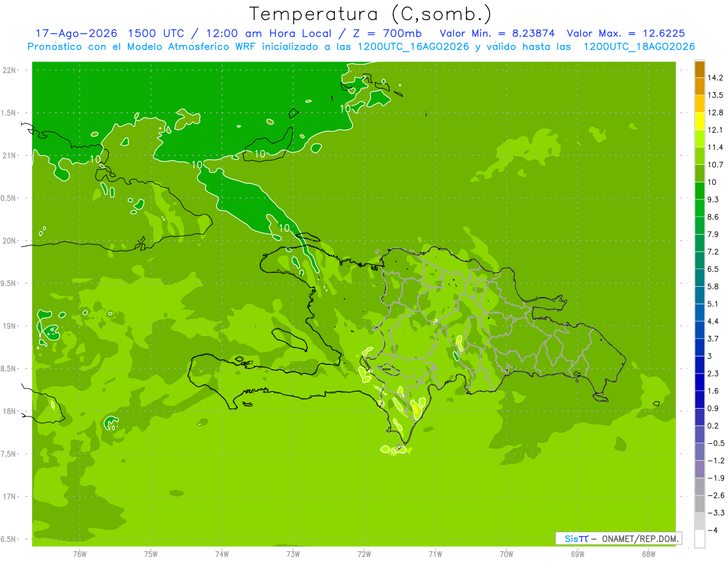Image resolution: width=728 pixels, height=562 pixels.
Task: Click the colorbar value "10.7"
Action: tap(715, 165)
